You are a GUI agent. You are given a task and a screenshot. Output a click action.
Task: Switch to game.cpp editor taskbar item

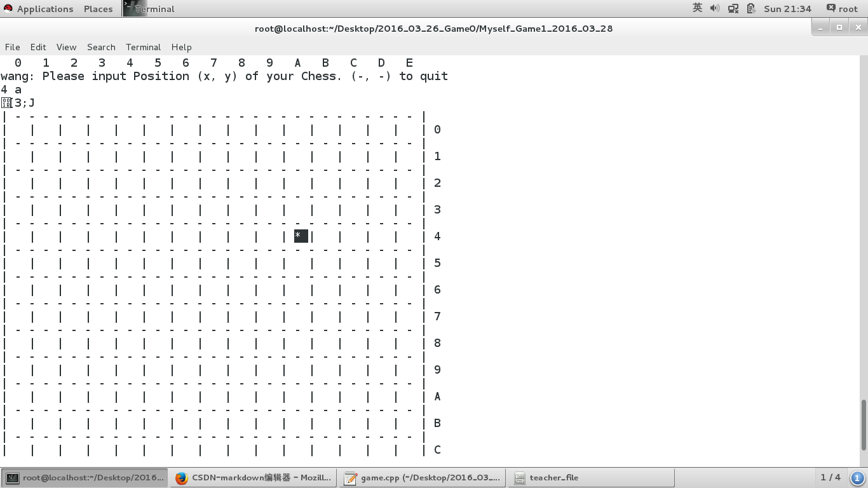tap(423, 478)
